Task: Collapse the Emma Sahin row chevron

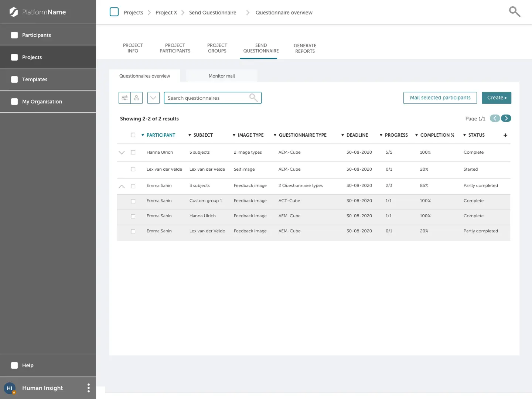Action: 122,186
